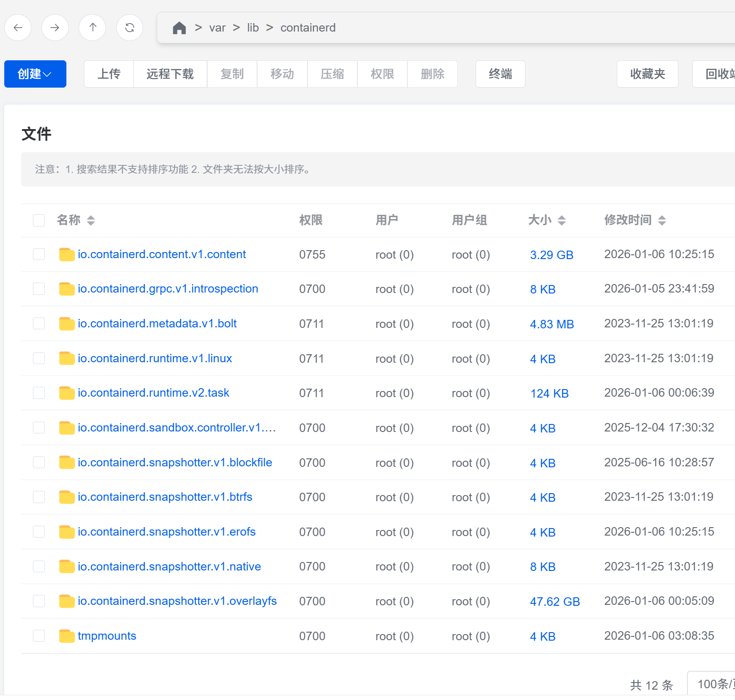The image size is (735, 700).
Task: Click the 'lib' breadcrumb path segment
Action: pos(253,28)
